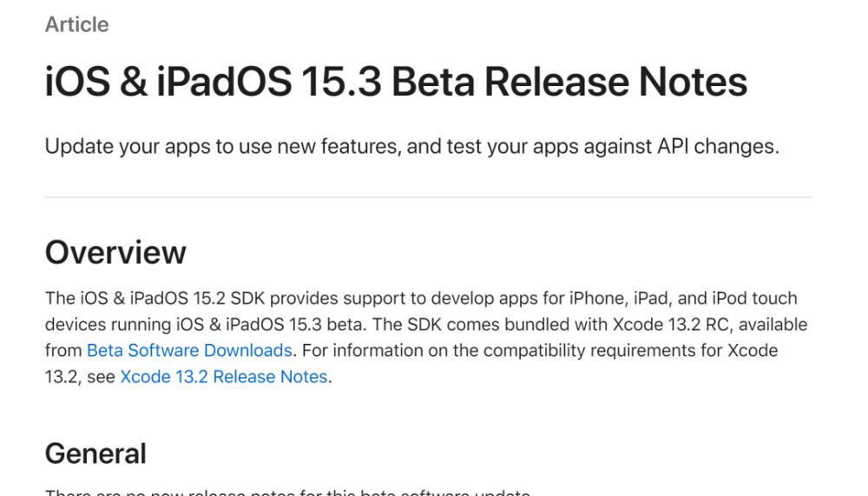
Task: Open the Beta Software Downloads link
Action: (x=189, y=351)
